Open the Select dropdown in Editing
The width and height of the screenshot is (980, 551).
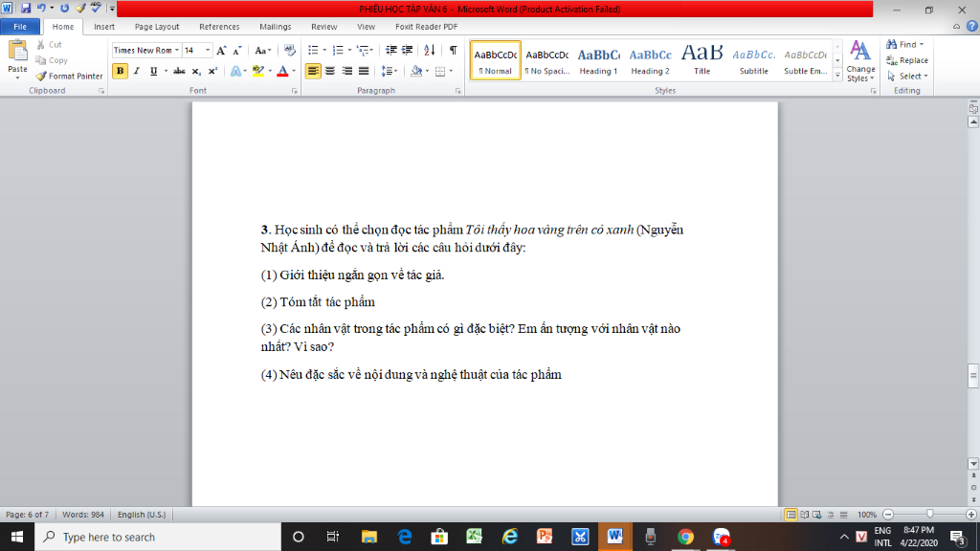[x=907, y=77]
